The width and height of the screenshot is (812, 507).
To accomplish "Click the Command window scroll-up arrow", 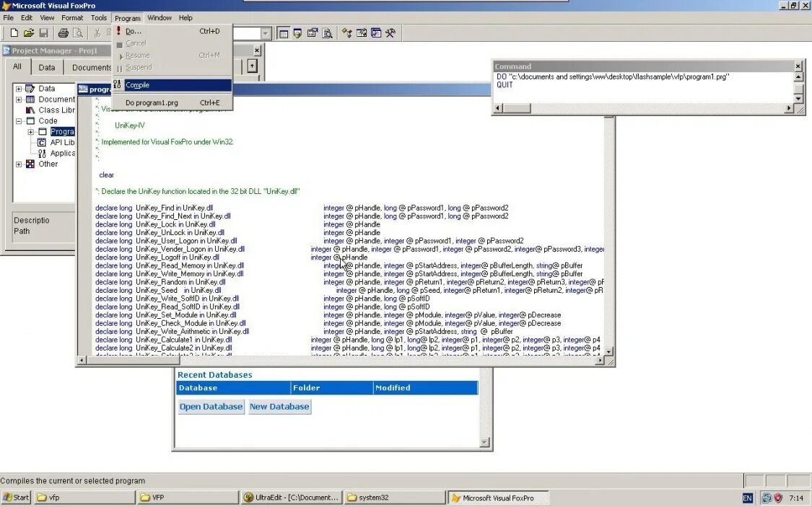I will (798, 77).
